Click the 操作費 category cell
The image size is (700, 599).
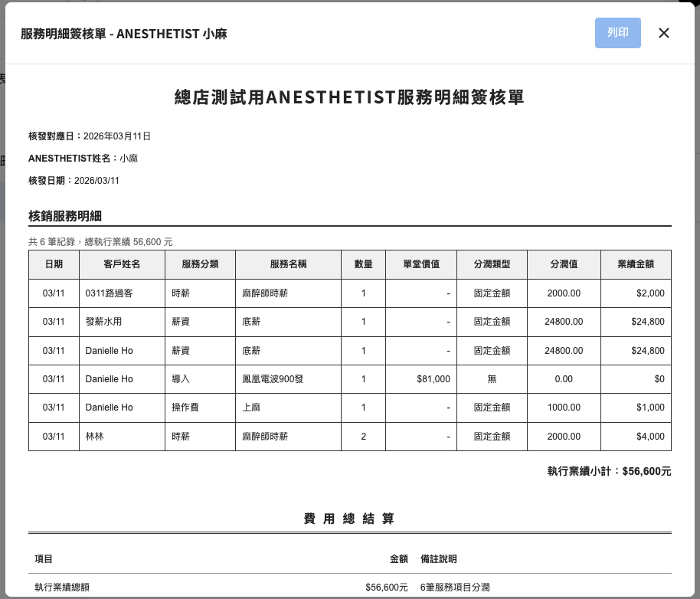(x=185, y=408)
